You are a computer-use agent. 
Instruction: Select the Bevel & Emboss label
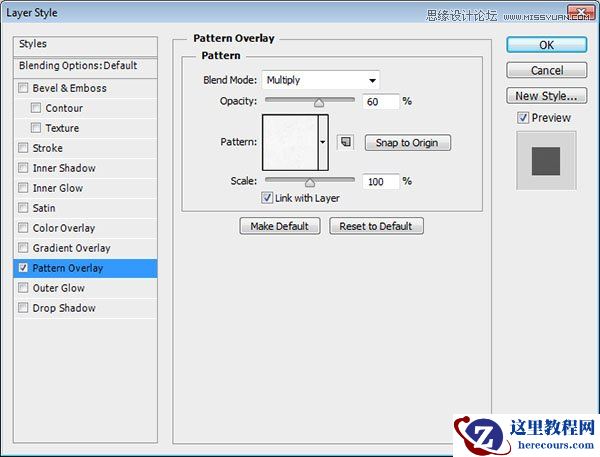point(70,88)
